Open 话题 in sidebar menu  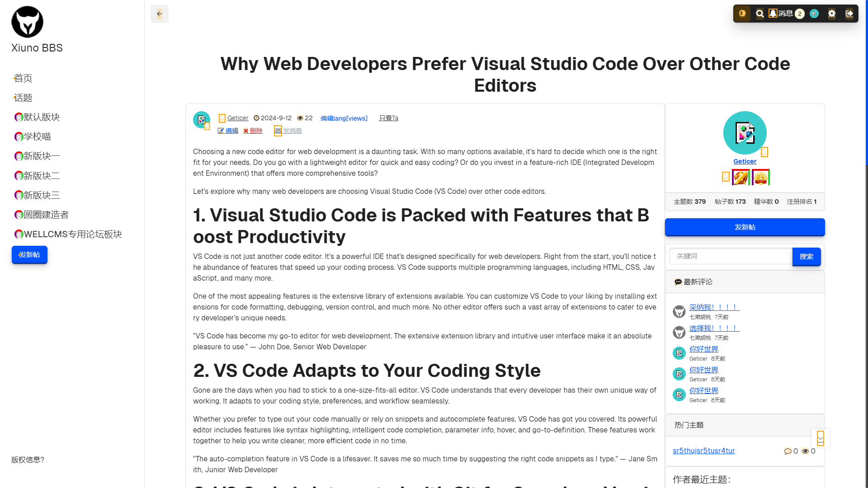point(23,98)
